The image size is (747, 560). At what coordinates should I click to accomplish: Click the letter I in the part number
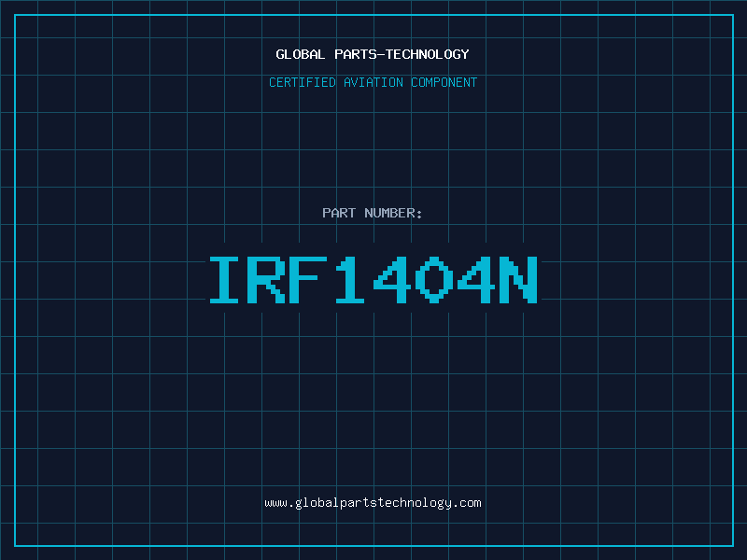coord(225,280)
